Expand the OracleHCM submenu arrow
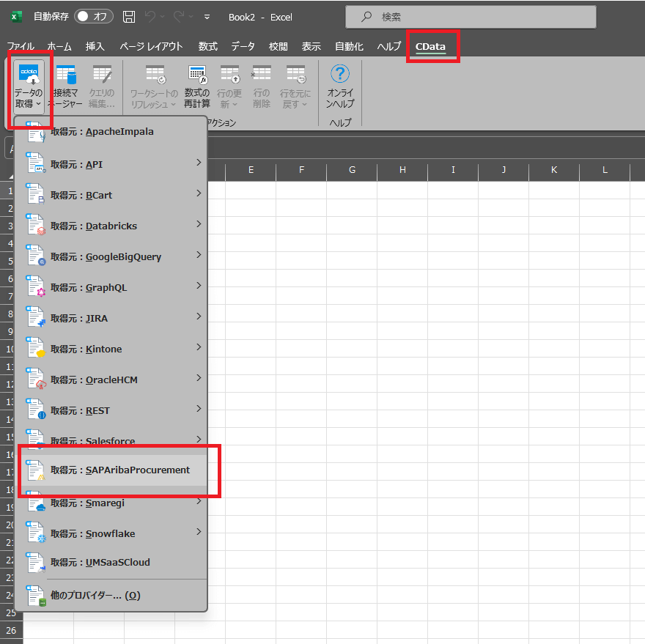 click(x=199, y=378)
